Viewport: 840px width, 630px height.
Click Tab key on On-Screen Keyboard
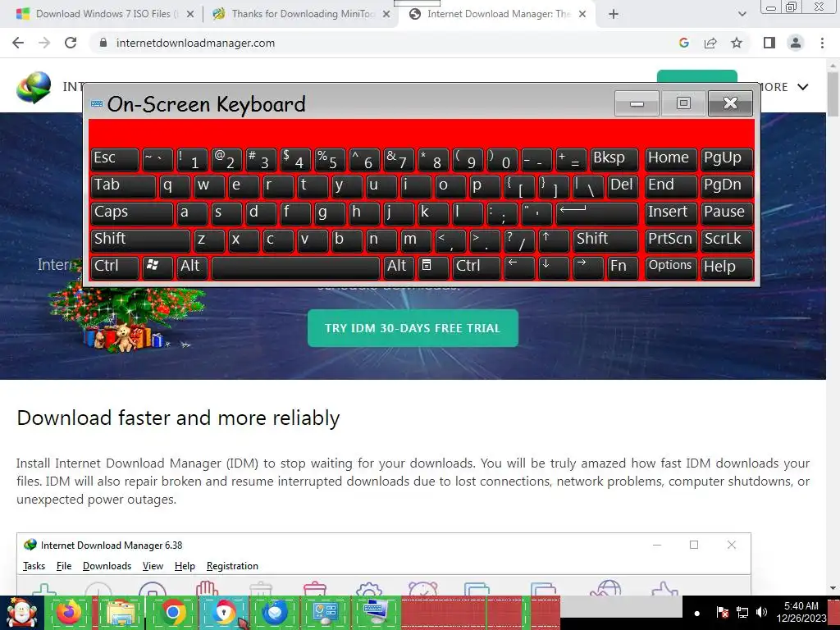tap(123, 186)
